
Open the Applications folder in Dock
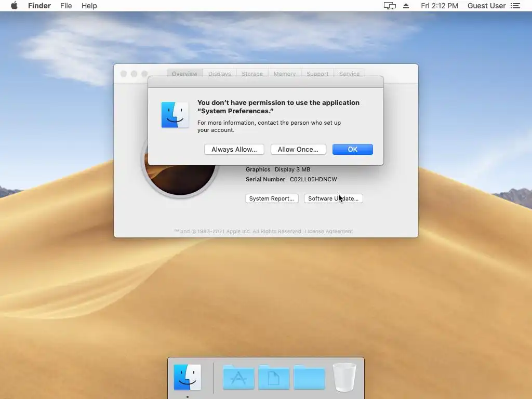click(x=238, y=377)
